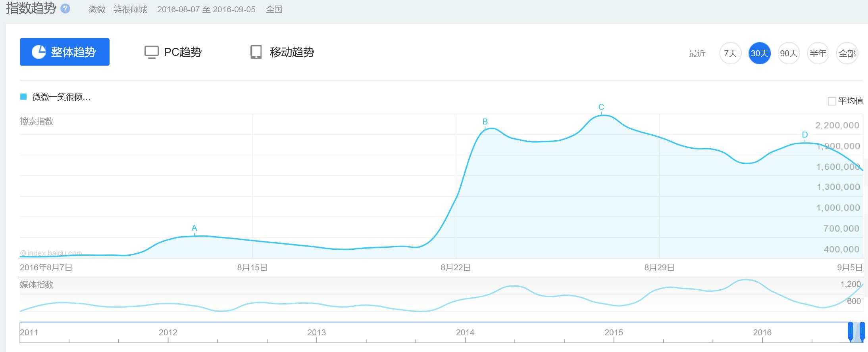
Task: Select the 7天 time range
Action: [x=730, y=53]
